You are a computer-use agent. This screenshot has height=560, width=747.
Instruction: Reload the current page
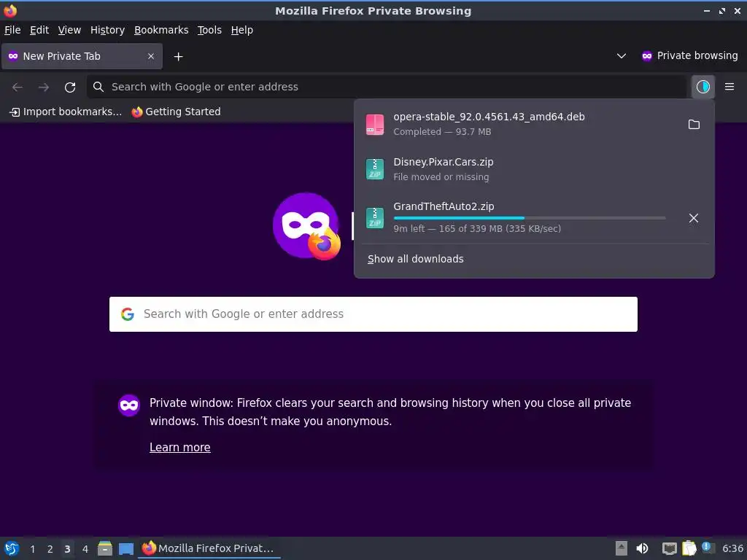pos(70,87)
